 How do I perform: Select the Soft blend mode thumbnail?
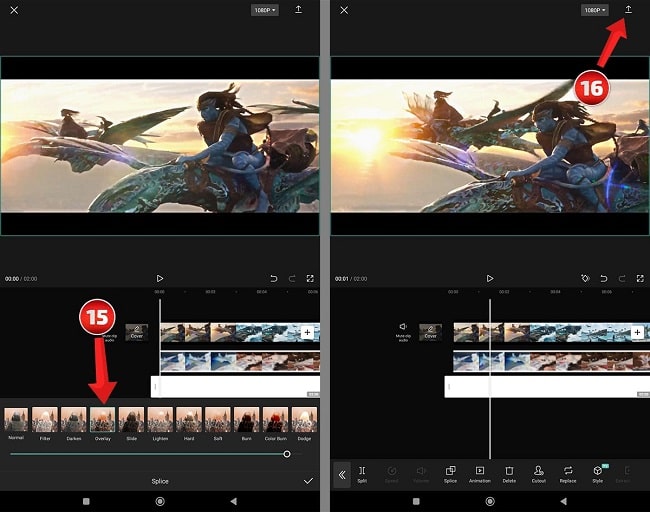point(218,420)
